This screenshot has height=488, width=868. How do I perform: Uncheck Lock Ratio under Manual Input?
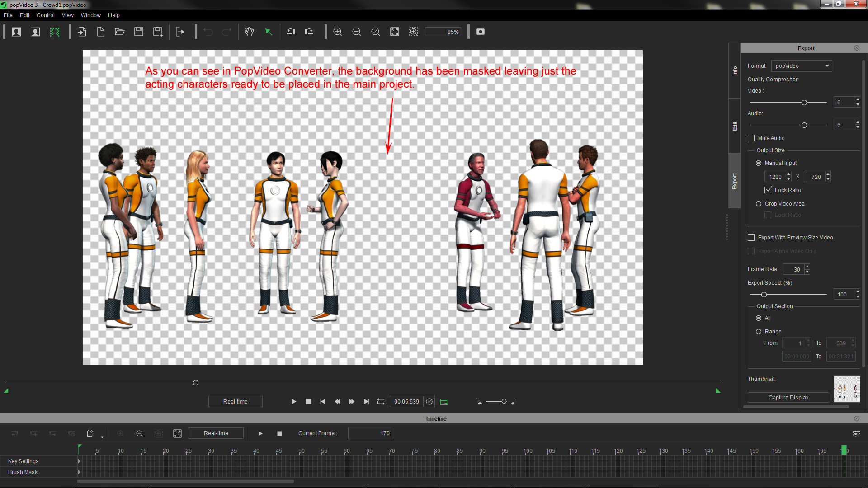[x=768, y=190]
